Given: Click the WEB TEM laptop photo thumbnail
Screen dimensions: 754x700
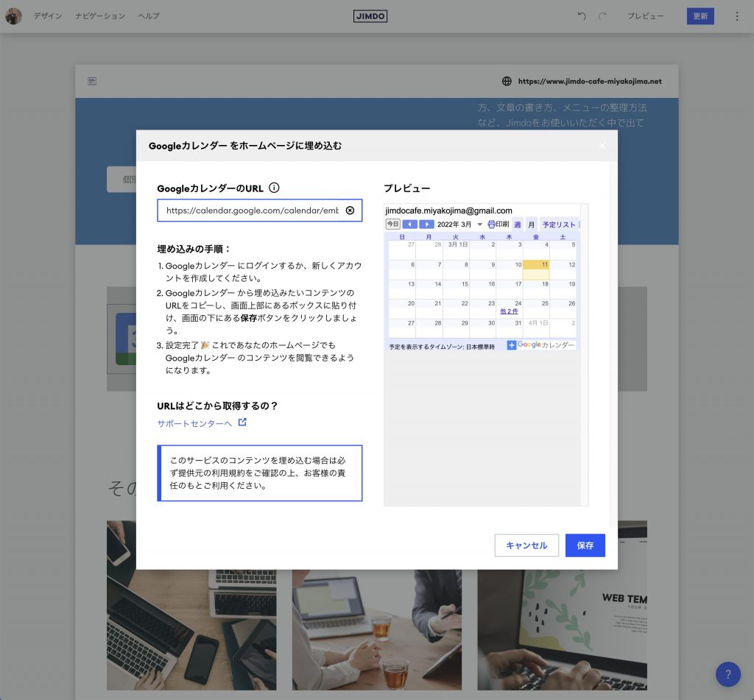Looking at the screenshot, I should (562, 606).
